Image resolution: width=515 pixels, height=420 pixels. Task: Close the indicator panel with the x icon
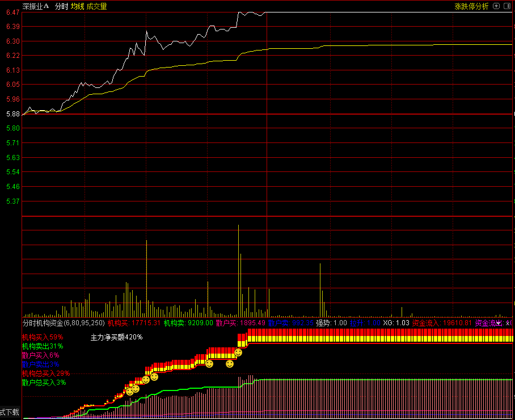point(508,323)
